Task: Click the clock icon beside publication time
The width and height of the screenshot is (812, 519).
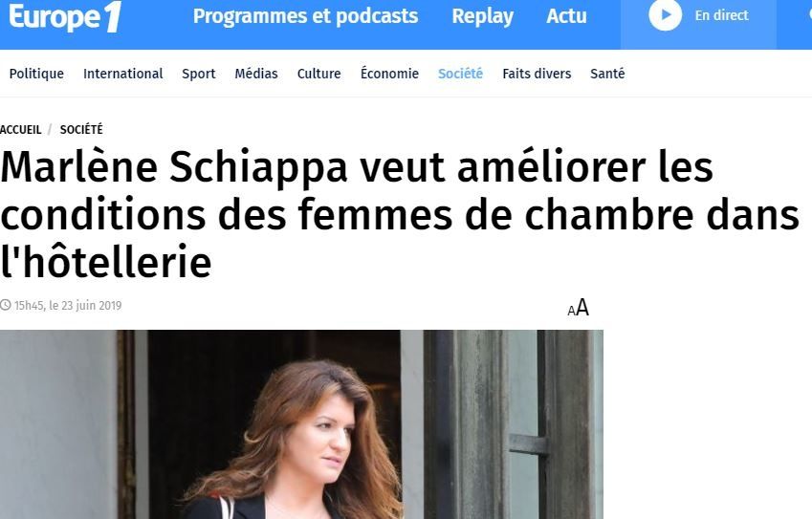Action: 6,305
